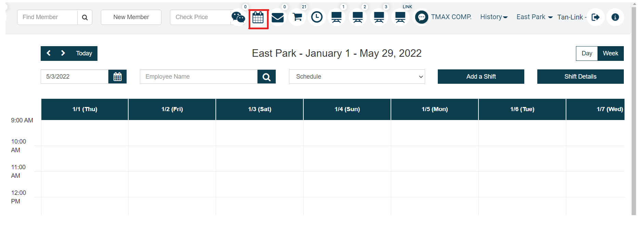Click the TMAX COMP. link
Viewport: 644px width, 227px height.
(x=451, y=17)
